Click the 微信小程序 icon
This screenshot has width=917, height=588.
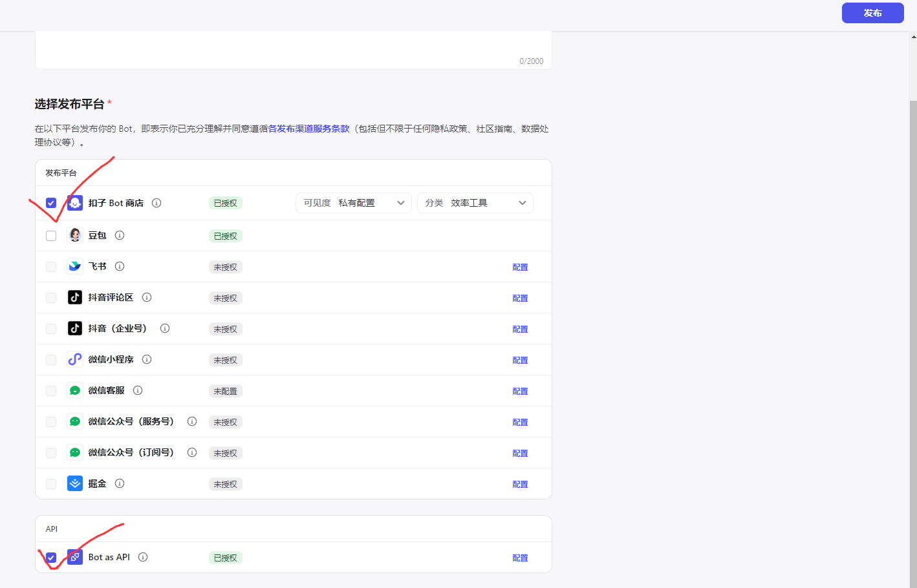click(75, 359)
